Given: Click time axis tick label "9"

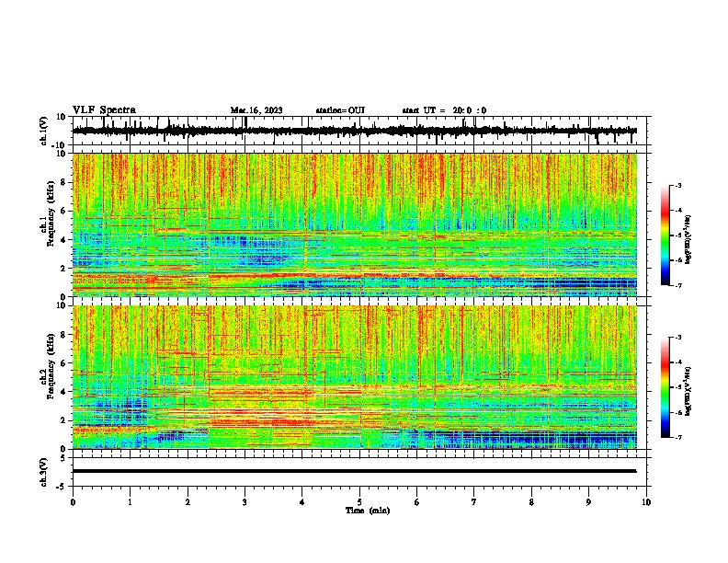Looking at the screenshot, I should point(588,502).
